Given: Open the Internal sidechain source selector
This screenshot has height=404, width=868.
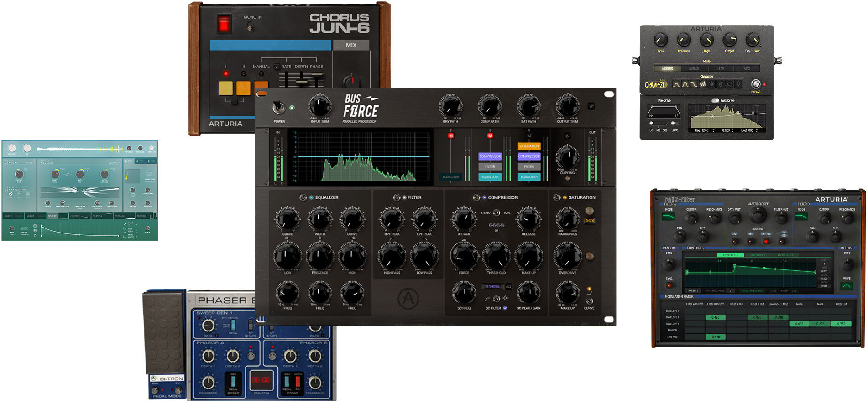Looking at the screenshot, I should (493, 286).
